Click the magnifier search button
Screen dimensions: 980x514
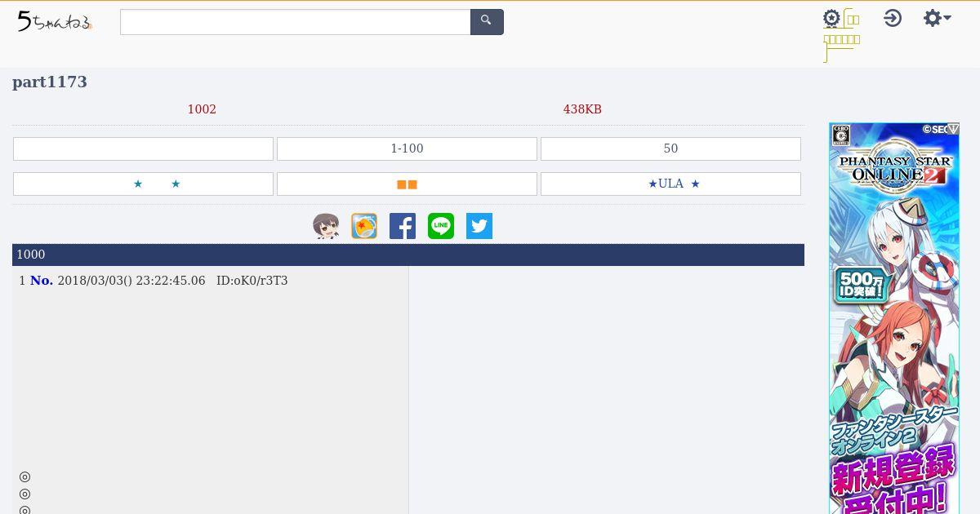(x=487, y=22)
